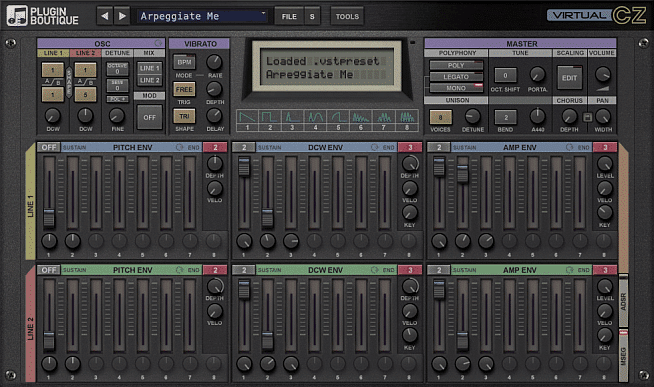
Task: Open Line 1 waveform B selector
Action: [x=53, y=95]
